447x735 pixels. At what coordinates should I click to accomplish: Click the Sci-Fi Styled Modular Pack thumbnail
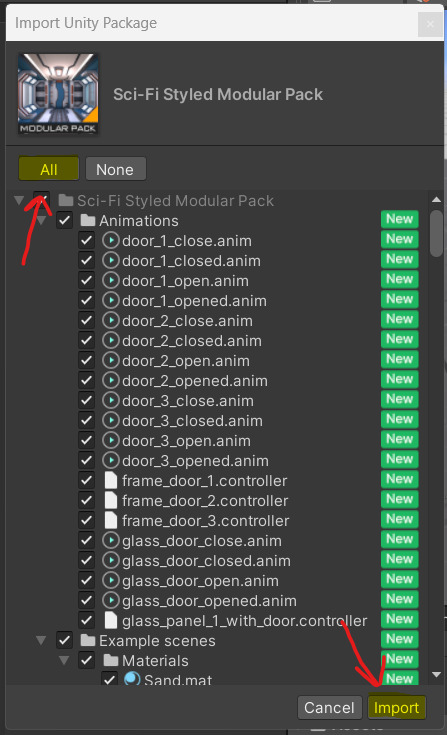(58, 93)
